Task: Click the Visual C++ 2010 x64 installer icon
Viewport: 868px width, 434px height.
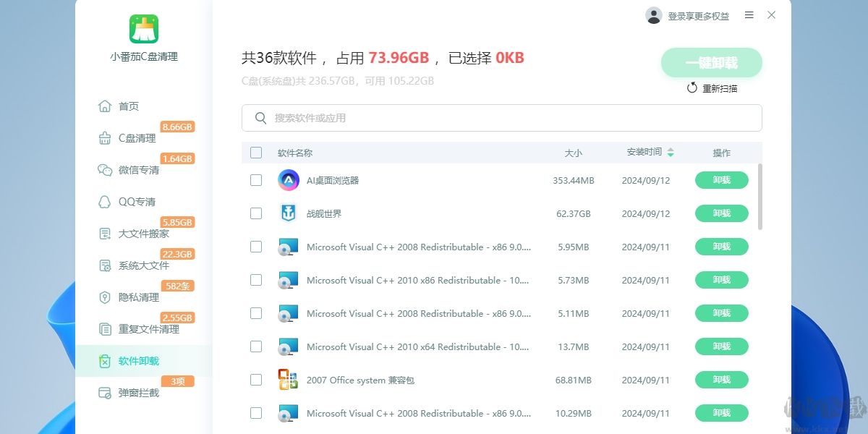Action: [x=289, y=346]
